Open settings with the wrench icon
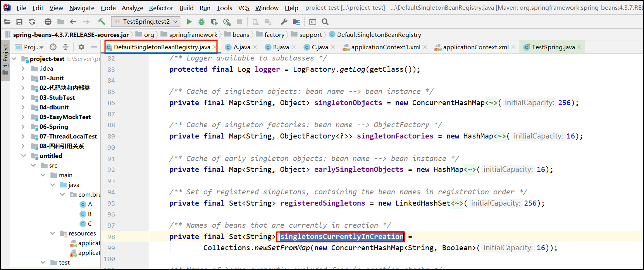This screenshot has width=644, height=270. pos(284,22)
